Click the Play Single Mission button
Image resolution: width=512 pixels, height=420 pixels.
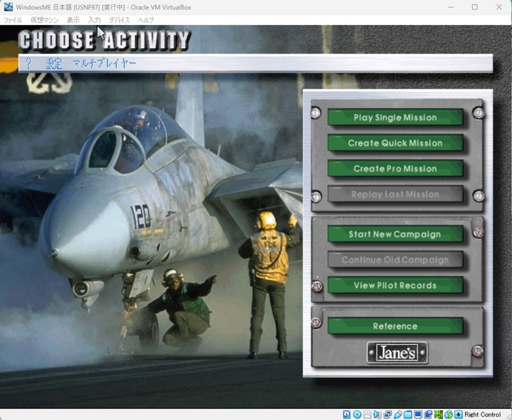tap(395, 117)
